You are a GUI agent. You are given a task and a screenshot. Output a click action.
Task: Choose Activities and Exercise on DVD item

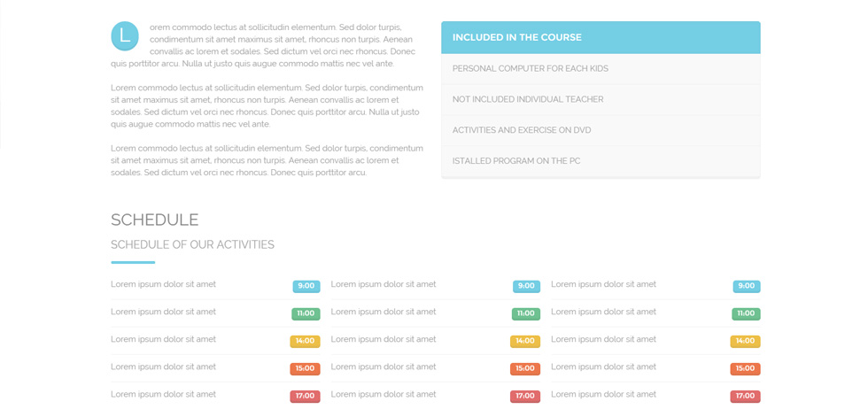(x=601, y=130)
